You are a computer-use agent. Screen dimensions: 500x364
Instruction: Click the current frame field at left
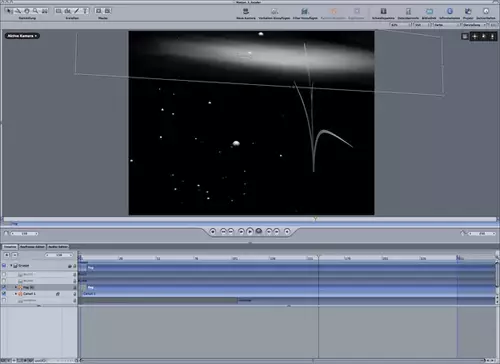24,234
